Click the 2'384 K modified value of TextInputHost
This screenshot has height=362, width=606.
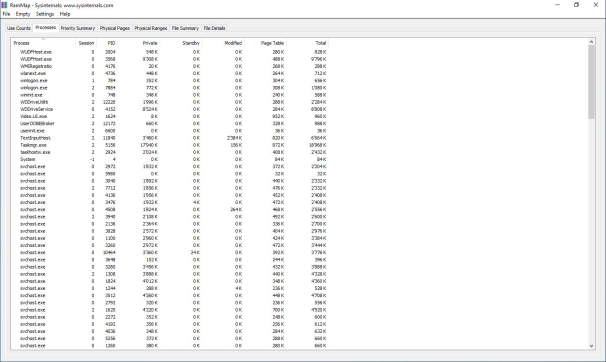pyautogui.click(x=235, y=138)
